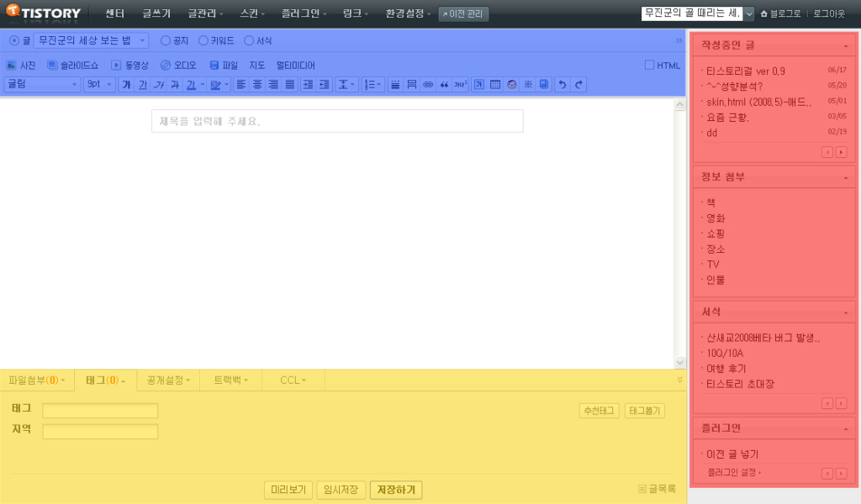Insert emoticon smiley face
This screenshot has width=861, height=504.
tap(512, 85)
